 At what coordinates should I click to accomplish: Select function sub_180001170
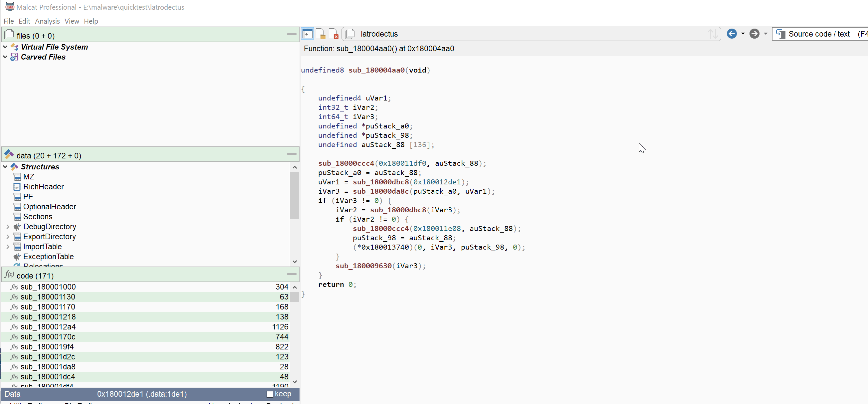[x=145, y=307]
